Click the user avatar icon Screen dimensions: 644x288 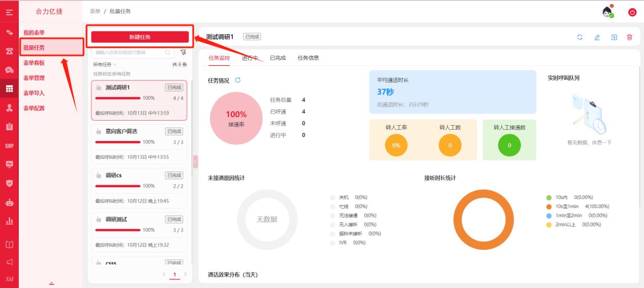608,12
